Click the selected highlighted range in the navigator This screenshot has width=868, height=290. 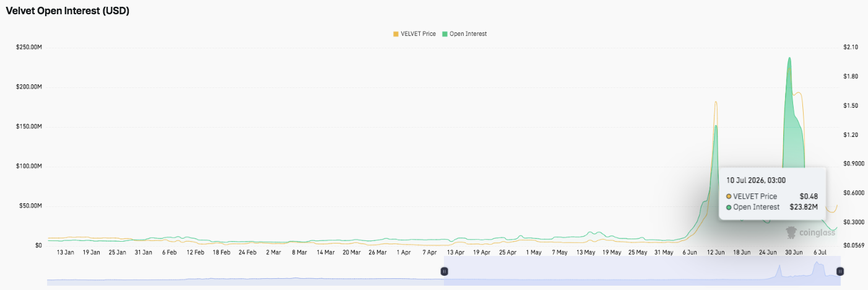tap(641, 273)
